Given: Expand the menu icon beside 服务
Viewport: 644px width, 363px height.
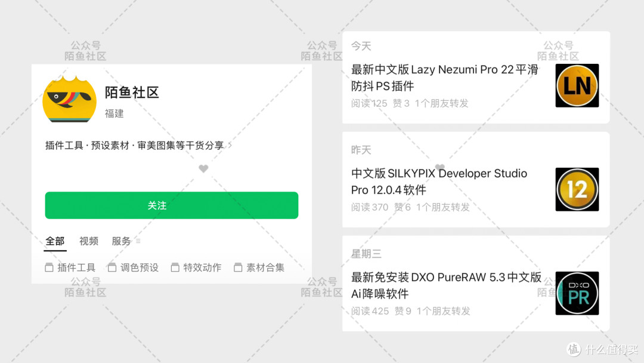Looking at the screenshot, I should coord(138,241).
